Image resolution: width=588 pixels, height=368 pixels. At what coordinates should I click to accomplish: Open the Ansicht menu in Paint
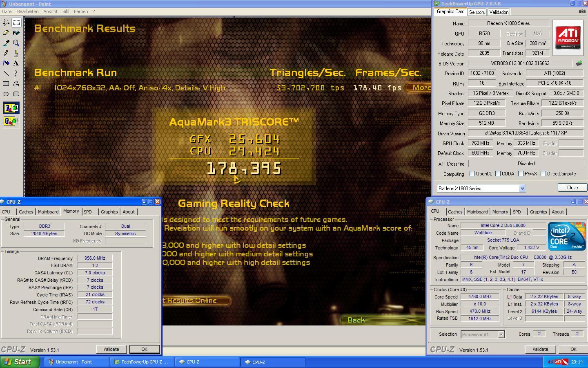click(x=51, y=11)
